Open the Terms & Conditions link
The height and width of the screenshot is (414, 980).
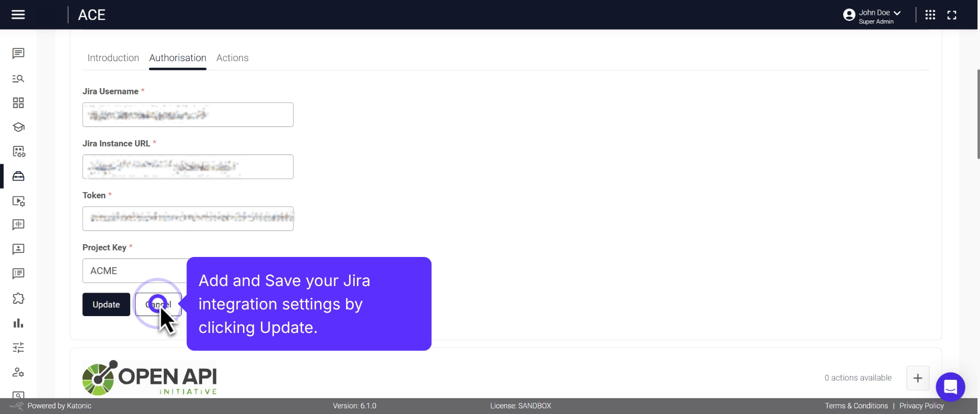[x=856, y=406]
